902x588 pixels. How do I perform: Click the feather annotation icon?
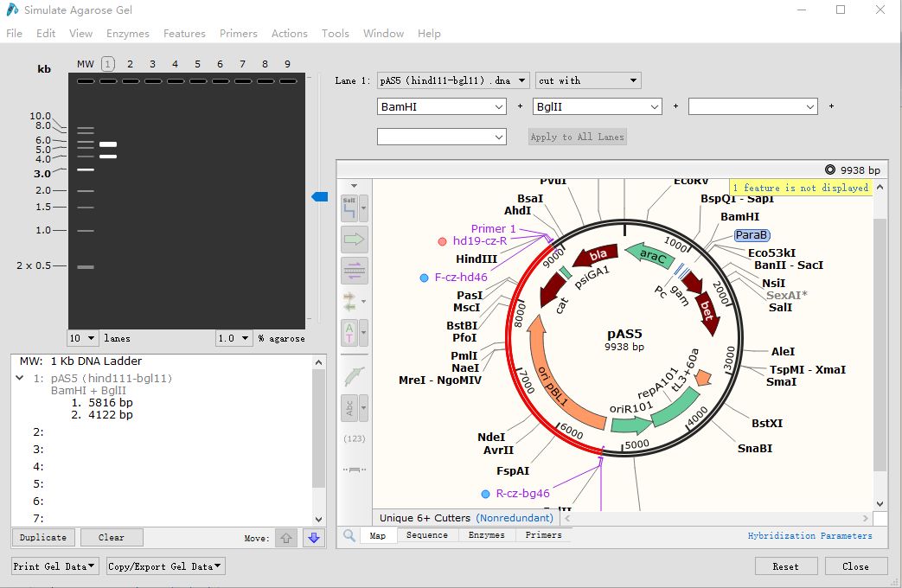(x=354, y=377)
